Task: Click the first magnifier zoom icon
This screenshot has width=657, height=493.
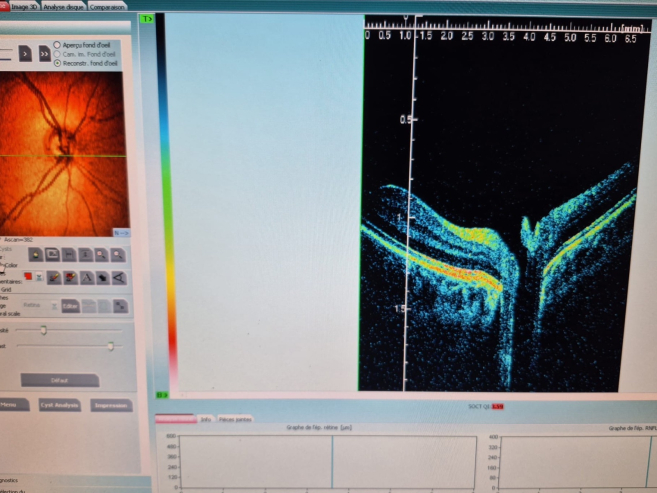Action: click(x=101, y=255)
